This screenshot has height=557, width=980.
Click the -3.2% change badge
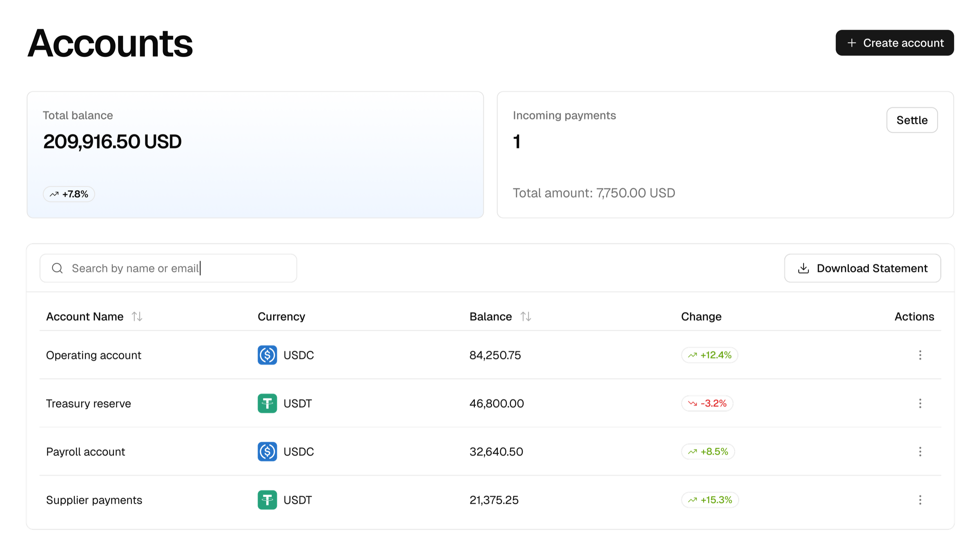tap(707, 403)
